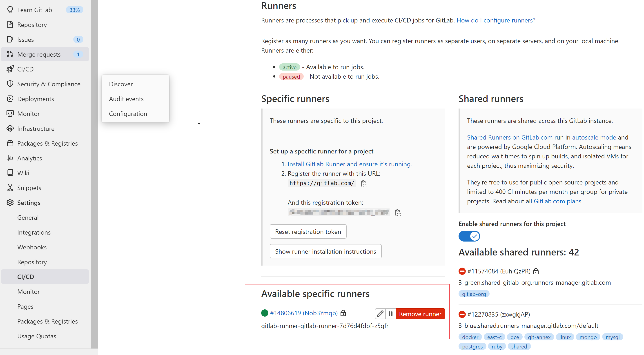The height and width of the screenshot is (355, 644).
Task: Click the Learn GitLab lightbulb icon
Action: pos(10,10)
